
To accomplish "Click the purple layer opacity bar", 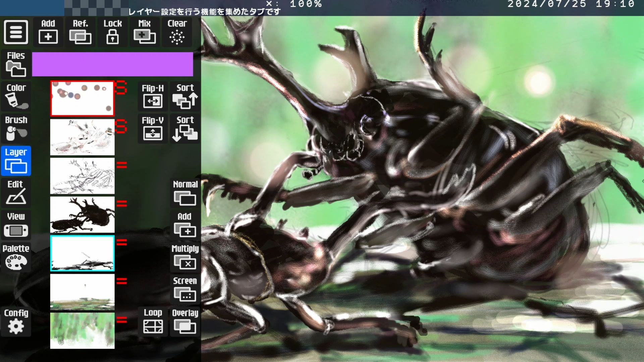I will click(112, 64).
